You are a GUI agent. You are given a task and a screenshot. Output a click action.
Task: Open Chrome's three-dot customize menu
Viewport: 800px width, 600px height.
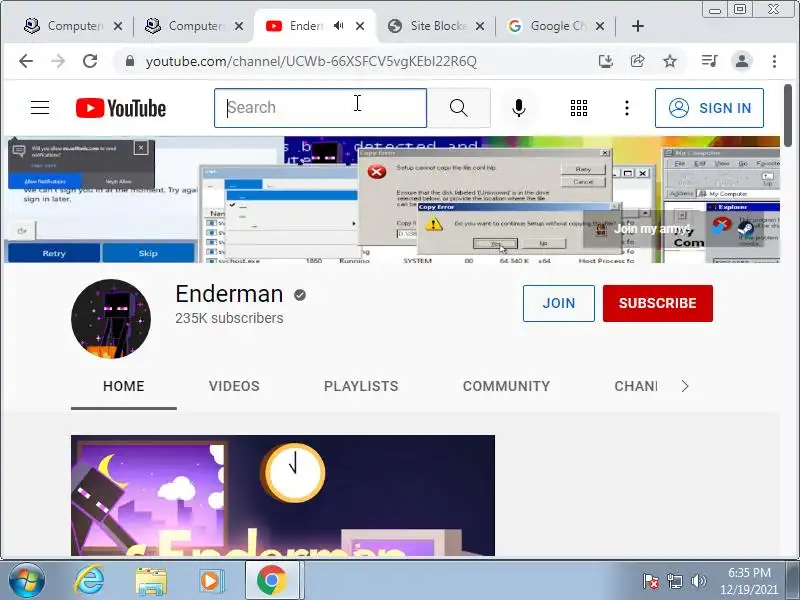click(774, 61)
